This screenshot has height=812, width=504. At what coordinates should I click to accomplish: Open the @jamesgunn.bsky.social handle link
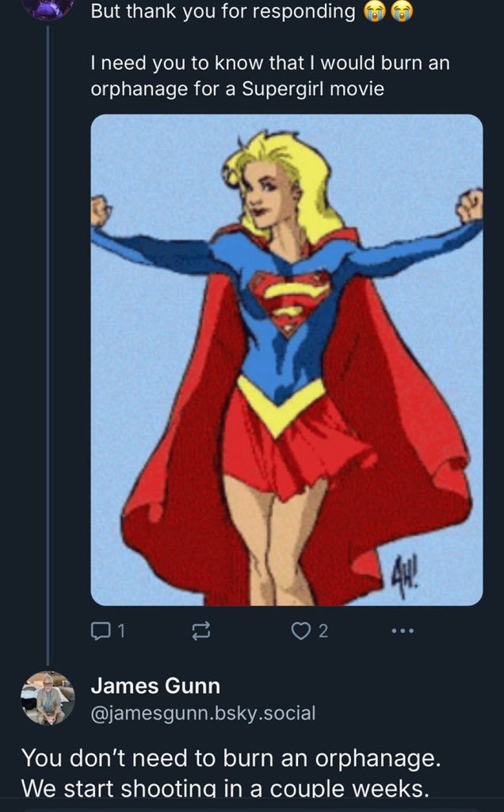203,713
